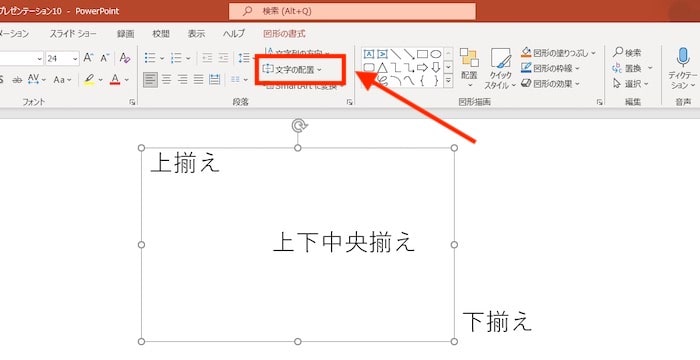The image size is (700, 360).
Task: Pick the right brace shape
Action: click(x=436, y=81)
